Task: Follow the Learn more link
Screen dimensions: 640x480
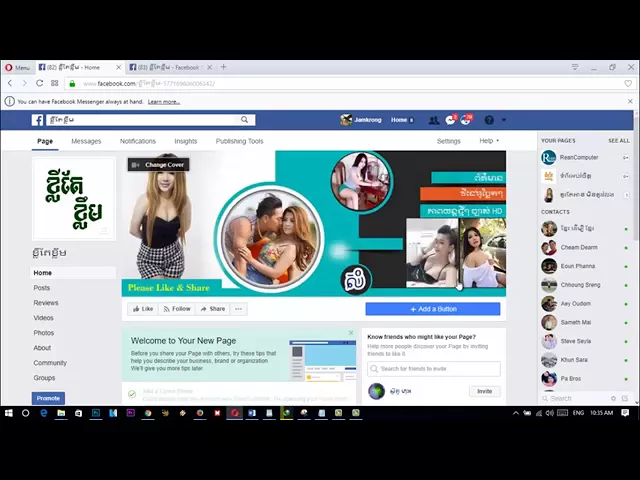Action: (x=164, y=102)
